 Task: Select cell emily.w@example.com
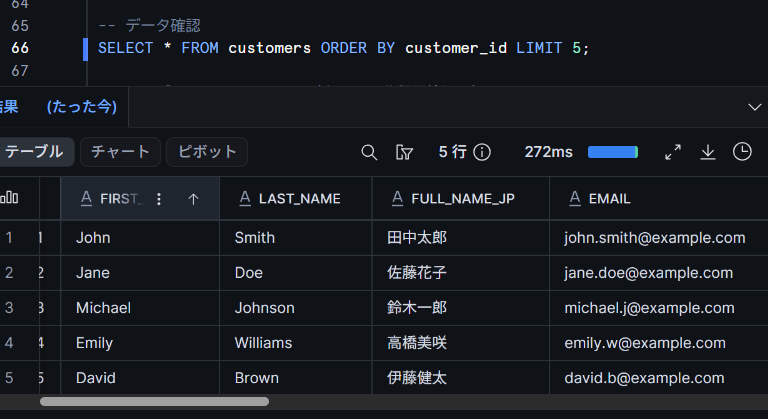pos(659,343)
